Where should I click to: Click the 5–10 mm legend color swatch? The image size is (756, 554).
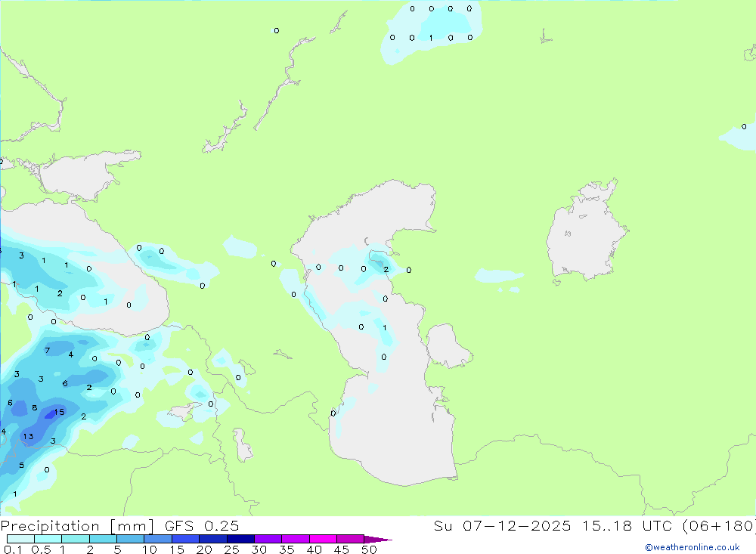point(131,539)
